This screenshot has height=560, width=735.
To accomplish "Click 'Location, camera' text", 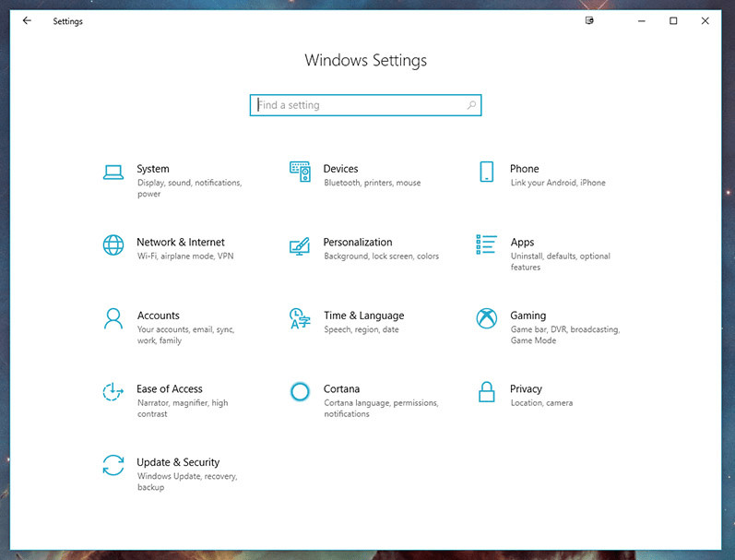I will pyautogui.click(x=541, y=403).
